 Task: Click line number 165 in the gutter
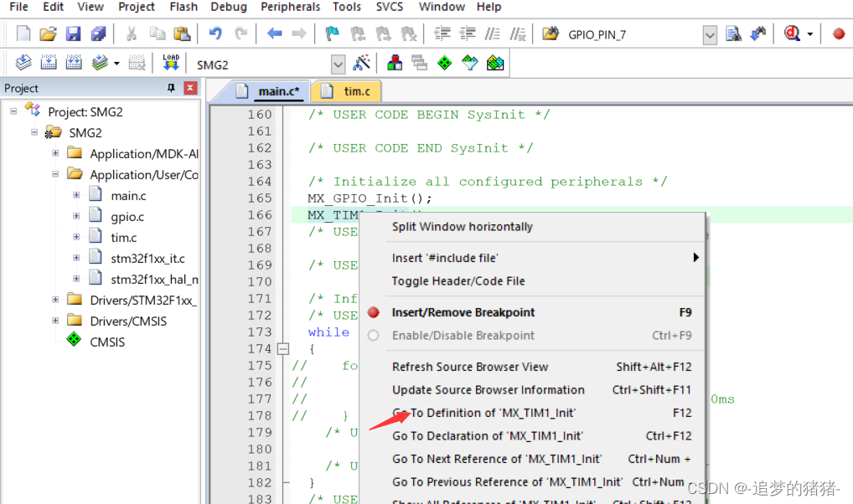point(260,198)
